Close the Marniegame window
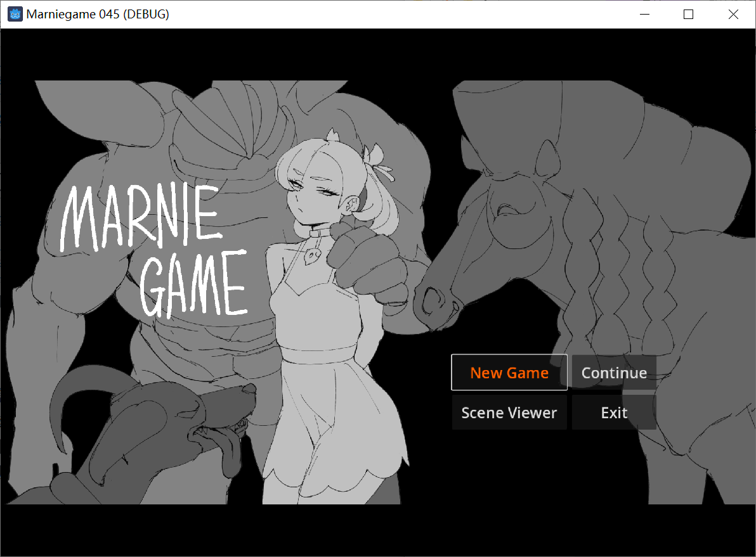Viewport: 756px width, 557px height. click(733, 15)
